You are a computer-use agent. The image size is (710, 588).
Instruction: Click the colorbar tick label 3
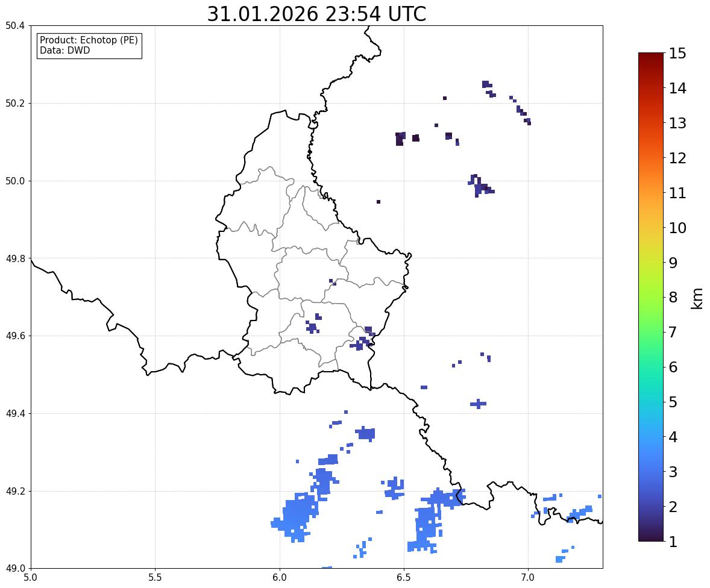(x=673, y=472)
